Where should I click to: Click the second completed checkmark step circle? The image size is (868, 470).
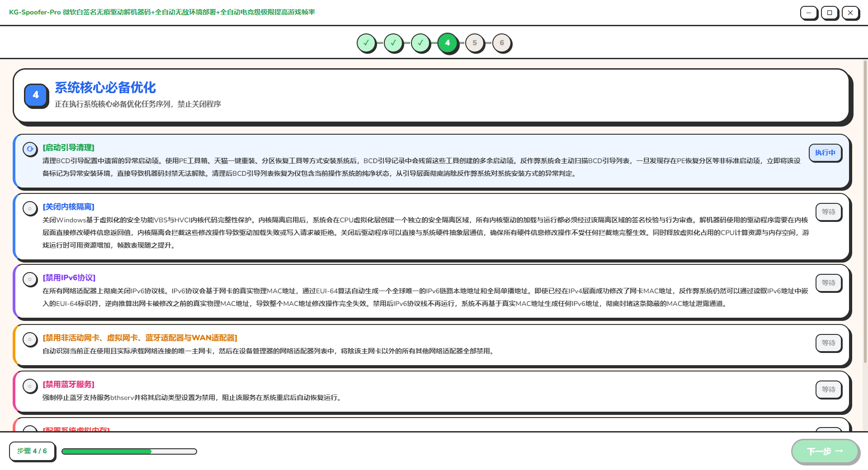393,43
